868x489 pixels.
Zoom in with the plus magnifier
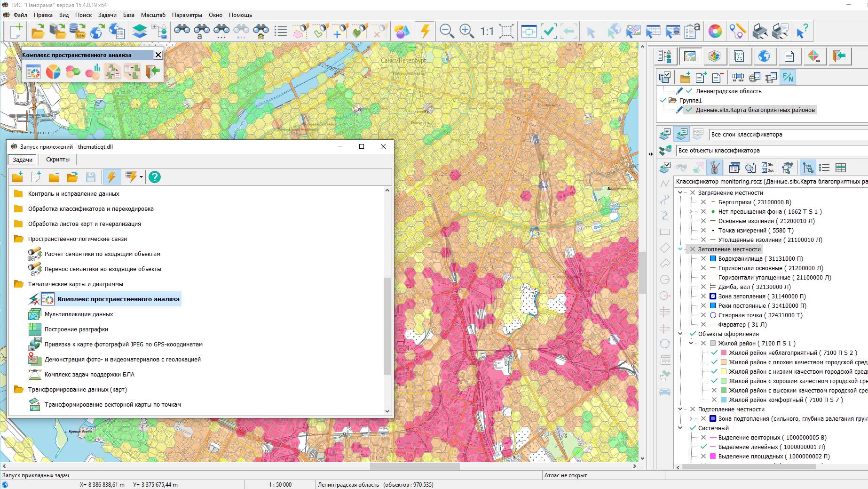click(x=466, y=32)
